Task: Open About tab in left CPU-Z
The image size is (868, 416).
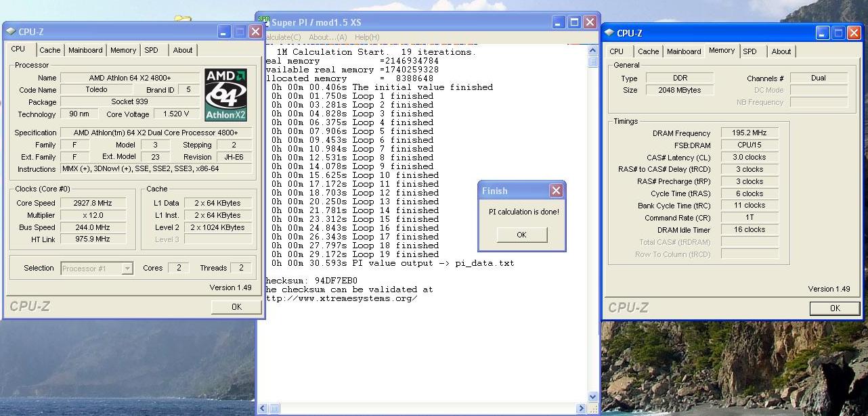Action: click(x=182, y=50)
